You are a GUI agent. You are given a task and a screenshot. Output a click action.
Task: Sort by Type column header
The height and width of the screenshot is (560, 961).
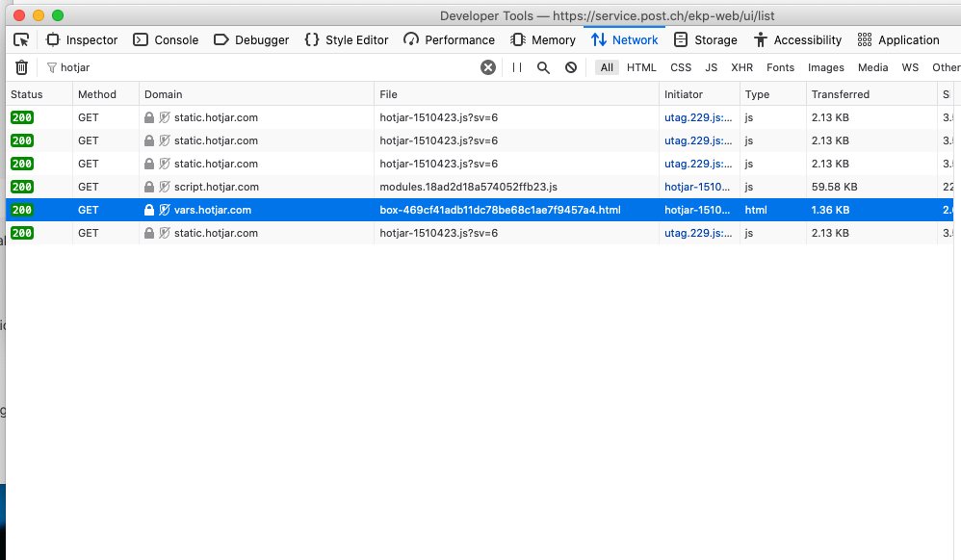pyautogui.click(x=773, y=94)
